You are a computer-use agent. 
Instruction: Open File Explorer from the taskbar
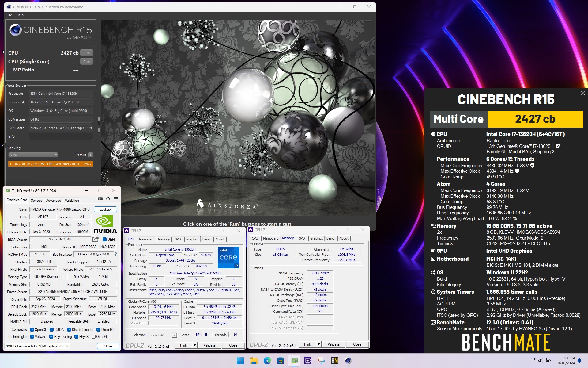click(254, 361)
